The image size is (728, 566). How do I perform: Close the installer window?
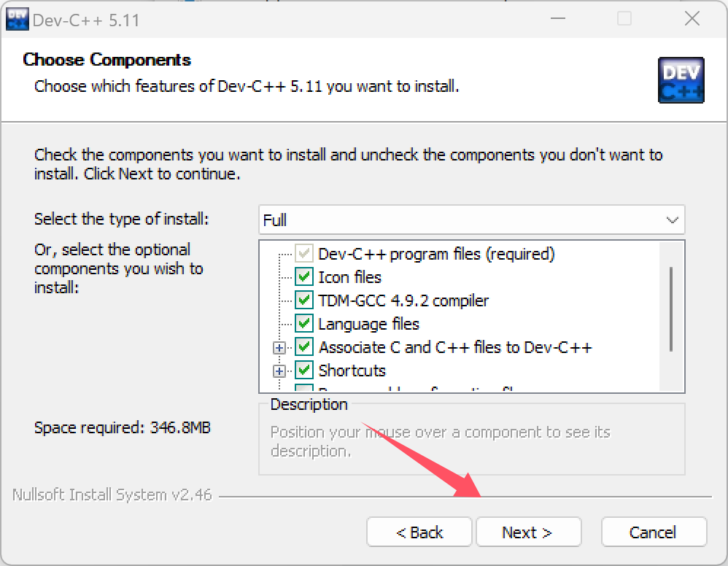click(x=692, y=18)
